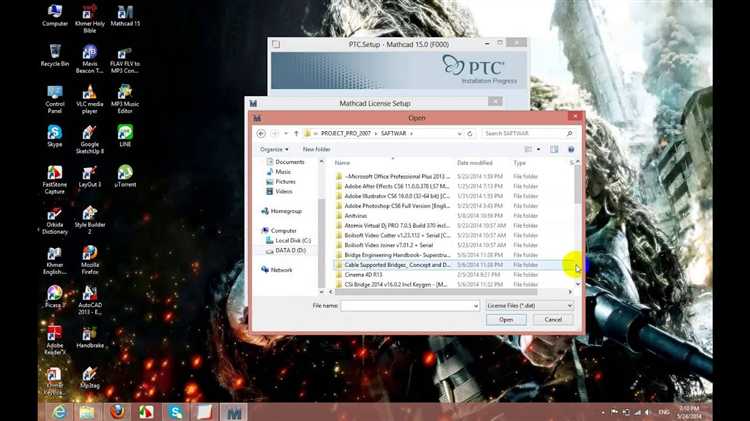Refresh the SAFTWAR folder listing
The height and width of the screenshot is (421, 750).
tap(470, 133)
